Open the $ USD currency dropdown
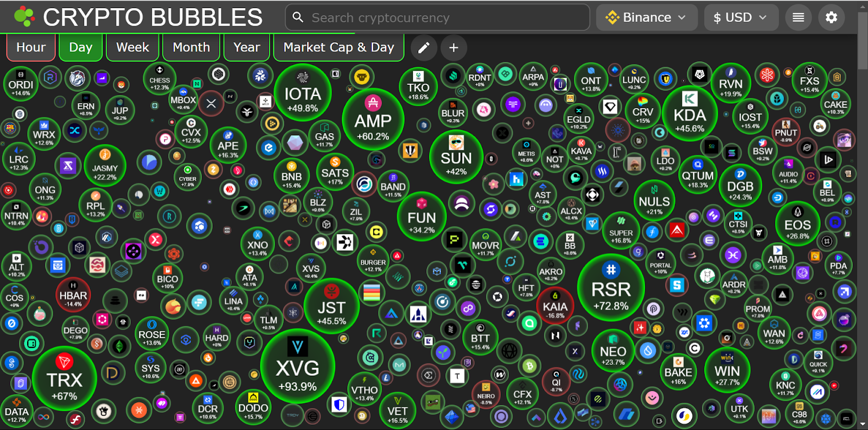 (741, 17)
